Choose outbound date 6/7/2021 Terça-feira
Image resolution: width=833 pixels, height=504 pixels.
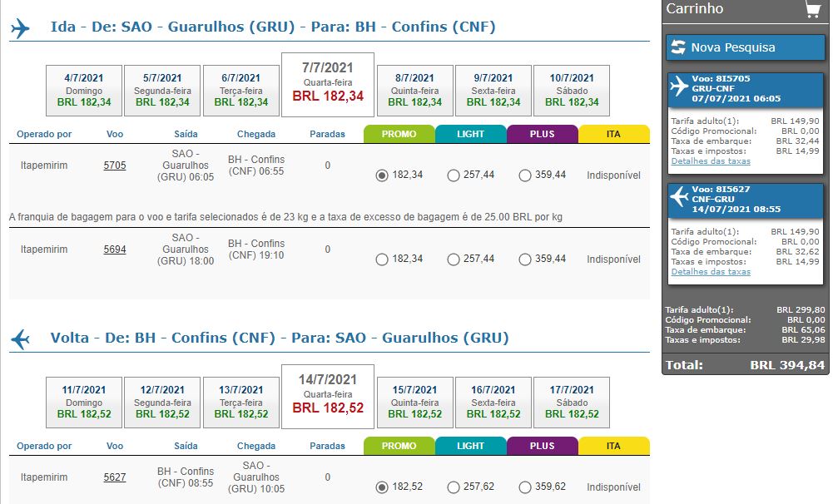[241, 91]
